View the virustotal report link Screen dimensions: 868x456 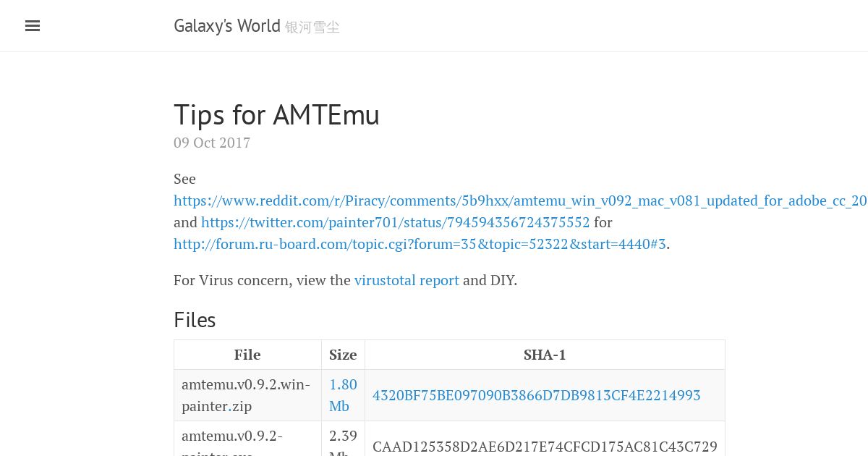pos(407,280)
